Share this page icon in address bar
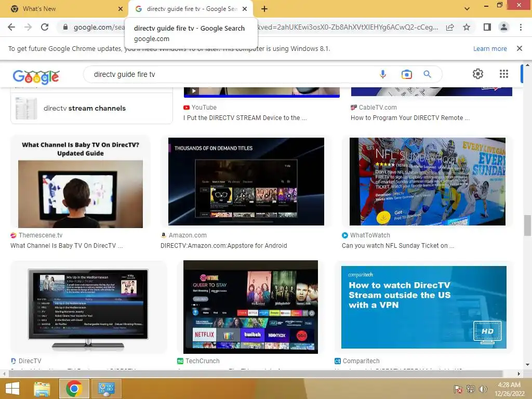This screenshot has height=399, width=532. point(450,27)
